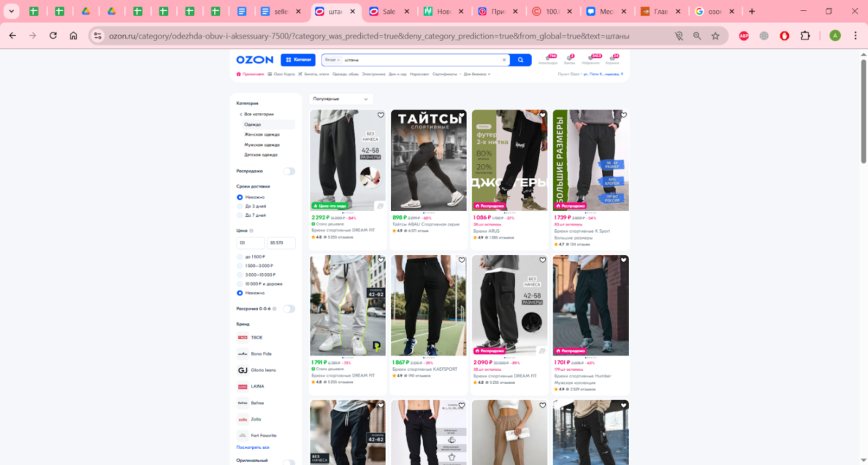
Task: Select price range до 1 500 ₽
Action: pos(240,257)
